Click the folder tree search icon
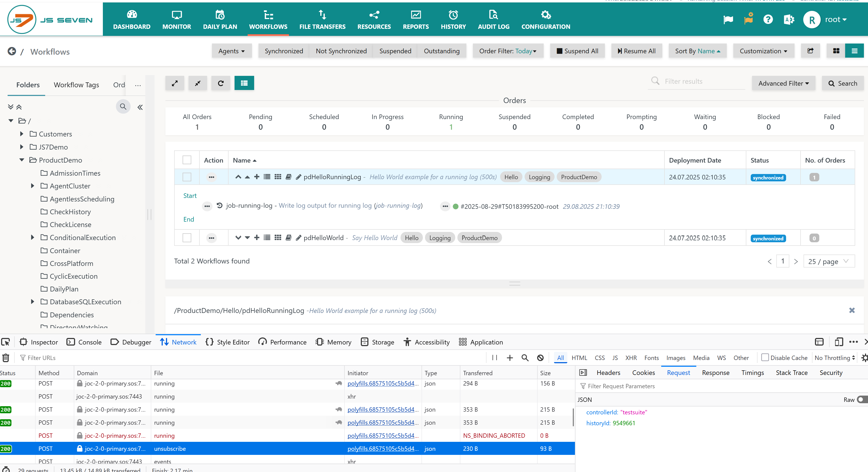 click(x=123, y=107)
